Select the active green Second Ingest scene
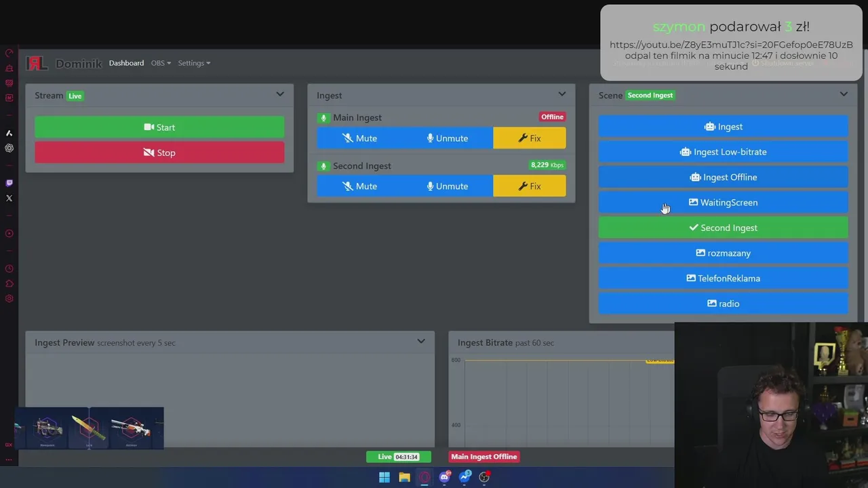 pos(723,228)
